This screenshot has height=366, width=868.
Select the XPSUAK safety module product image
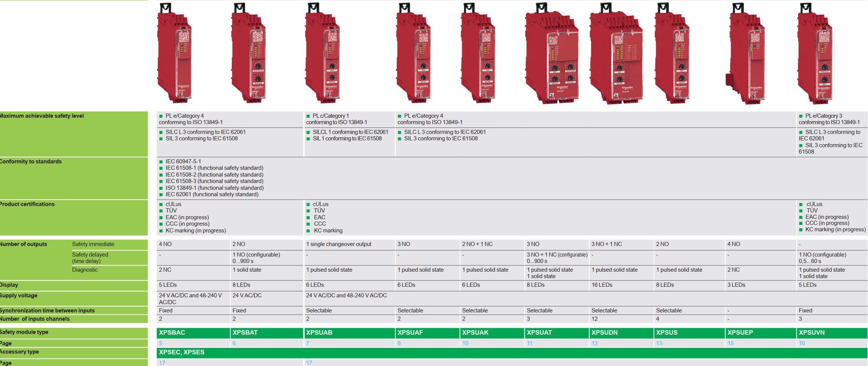click(x=478, y=53)
